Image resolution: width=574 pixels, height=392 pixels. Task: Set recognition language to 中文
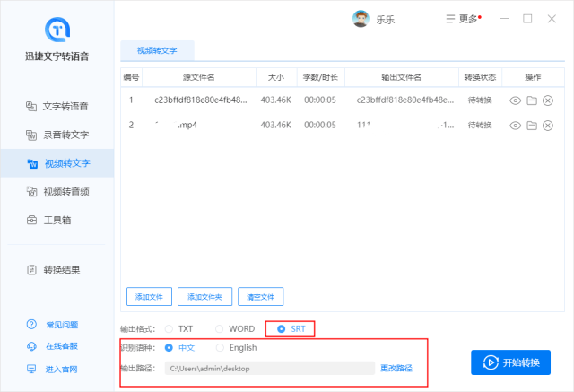169,348
